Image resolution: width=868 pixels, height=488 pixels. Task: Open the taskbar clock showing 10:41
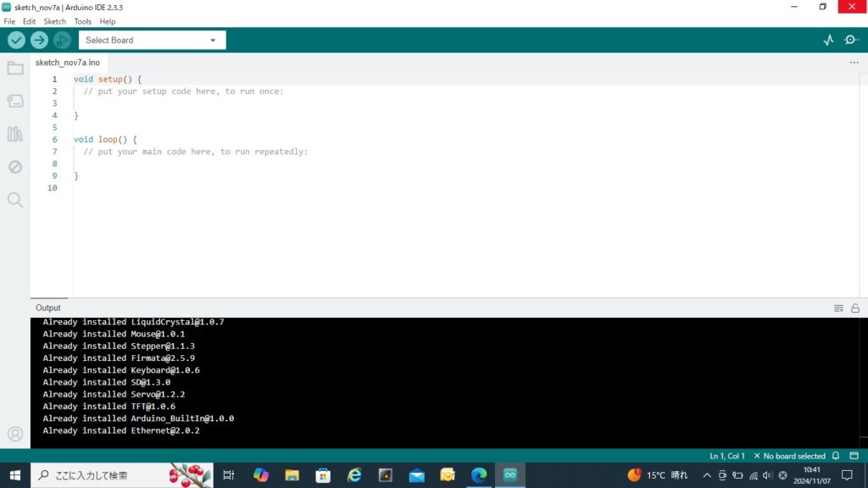pyautogui.click(x=811, y=475)
